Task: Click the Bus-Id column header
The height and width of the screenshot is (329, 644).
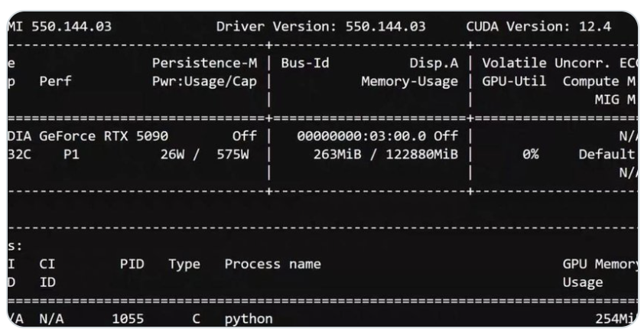Action: click(x=305, y=63)
